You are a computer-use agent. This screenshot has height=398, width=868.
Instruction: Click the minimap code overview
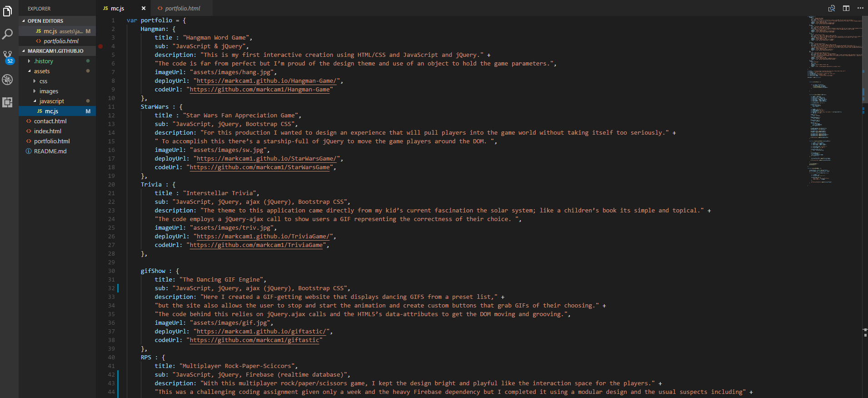[834, 91]
